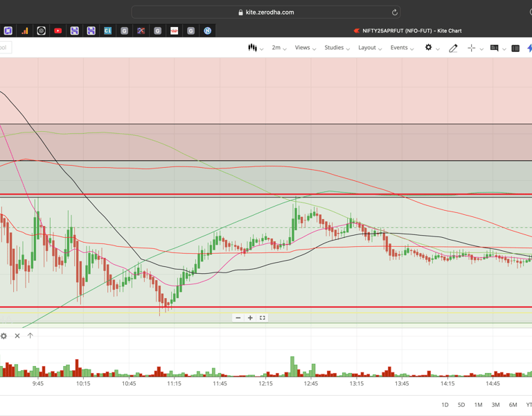Screen dimensions: 532x416
Task: Open the Studies dropdown
Action: (337, 48)
